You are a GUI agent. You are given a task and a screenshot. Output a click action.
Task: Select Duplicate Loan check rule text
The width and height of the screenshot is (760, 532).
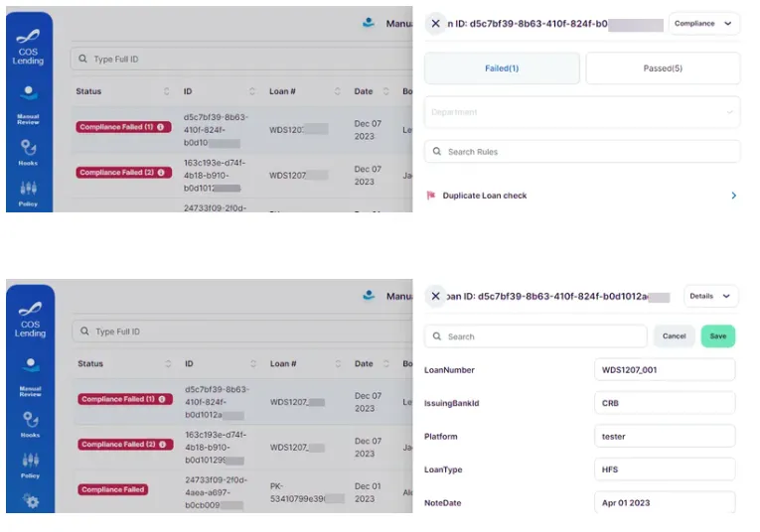tap(485, 196)
